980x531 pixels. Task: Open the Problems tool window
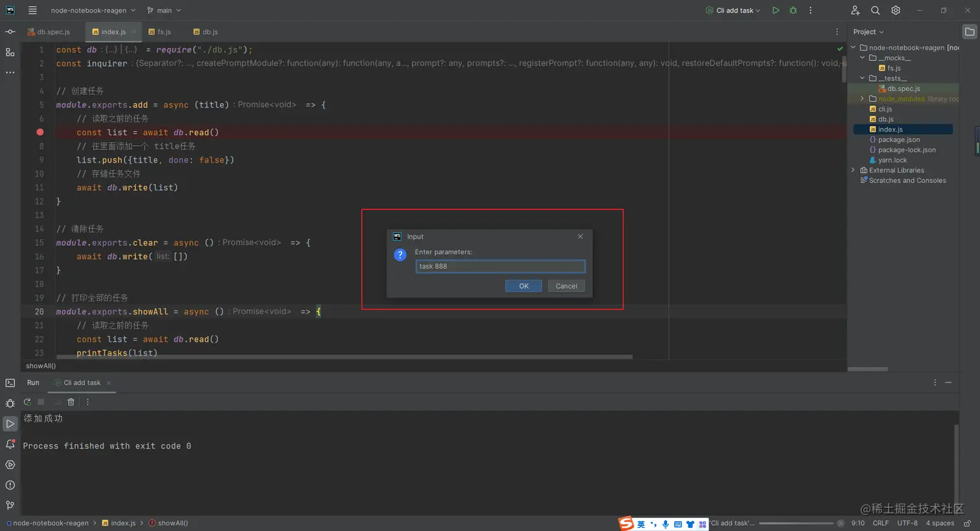pos(10,485)
